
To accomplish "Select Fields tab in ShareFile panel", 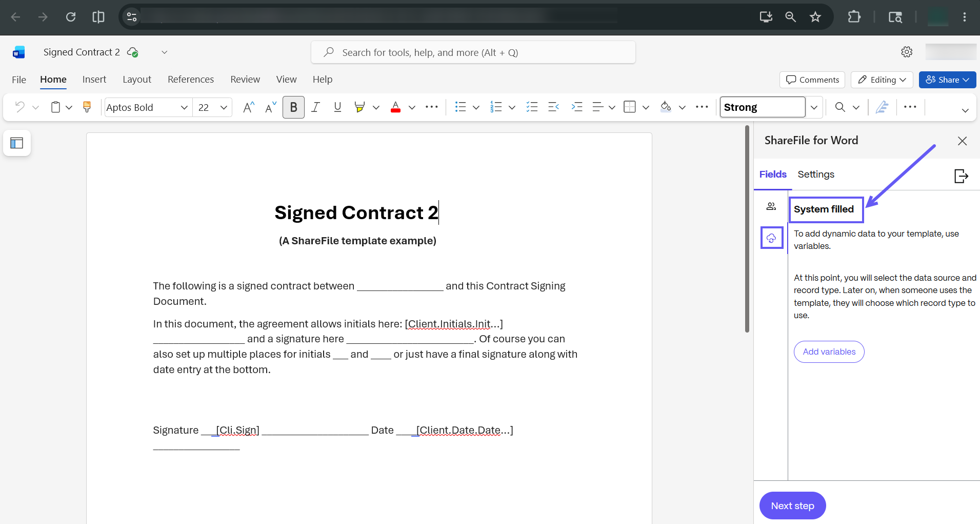I will (x=773, y=174).
